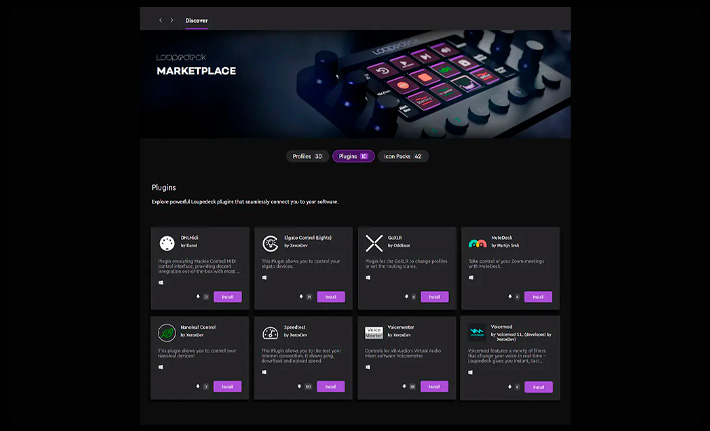Click the Voicemod teal wave logo
This screenshot has height=431, width=710.
pos(477,332)
